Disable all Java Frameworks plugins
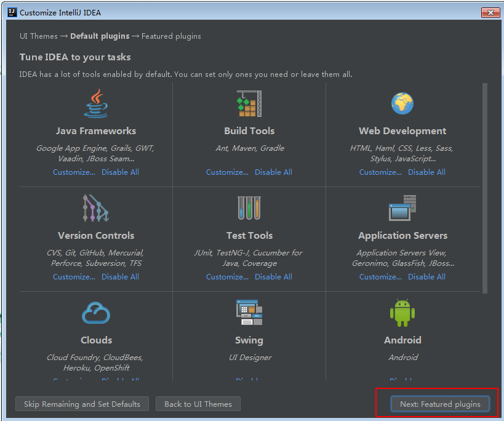This screenshot has height=421, width=504. [120, 172]
